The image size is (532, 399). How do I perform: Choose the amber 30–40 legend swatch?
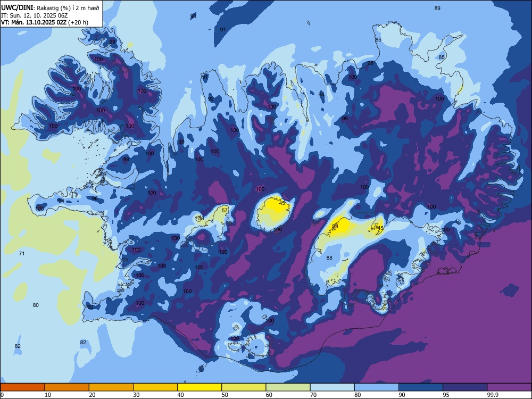[155, 387]
